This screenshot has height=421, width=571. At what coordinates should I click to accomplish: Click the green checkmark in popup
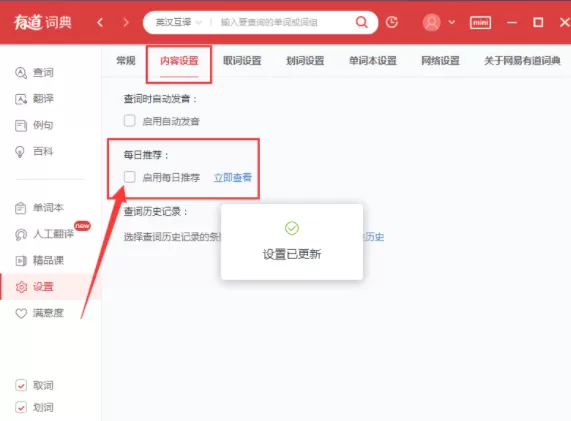point(292,228)
